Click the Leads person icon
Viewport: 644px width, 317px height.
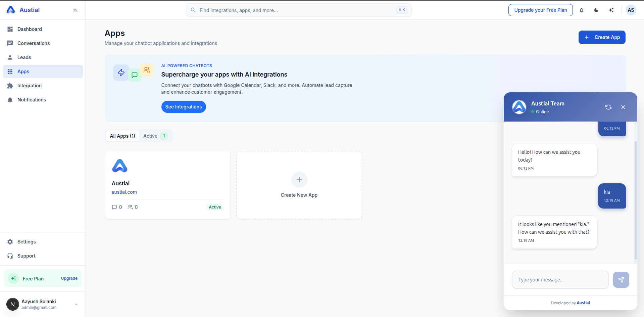coord(10,57)
